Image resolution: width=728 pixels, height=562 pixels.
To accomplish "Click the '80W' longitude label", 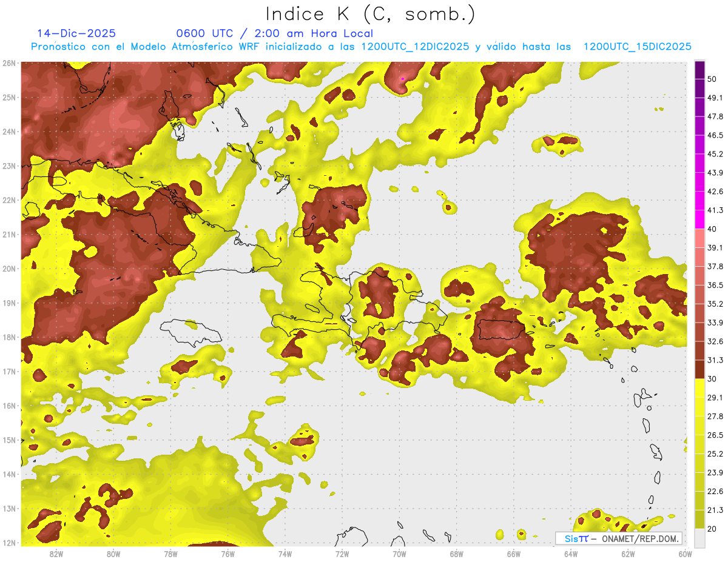I will pos(113,554).
